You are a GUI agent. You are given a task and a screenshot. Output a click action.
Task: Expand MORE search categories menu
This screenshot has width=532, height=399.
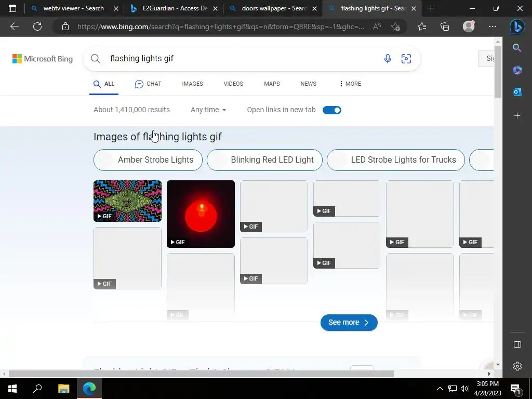[350, 84]
